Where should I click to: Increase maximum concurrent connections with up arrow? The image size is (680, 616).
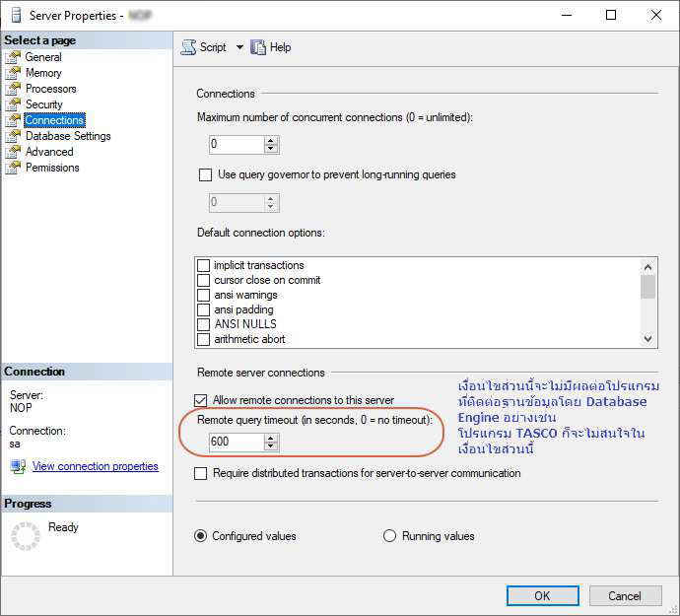tap(271, 140)
